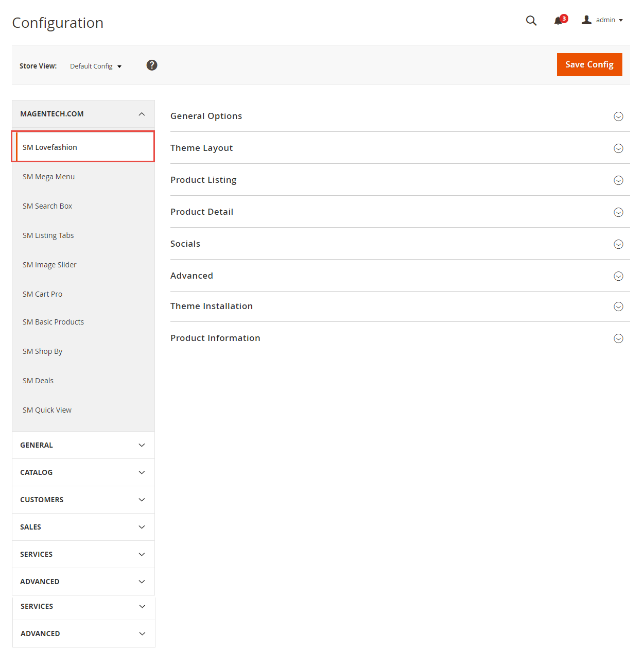The width and height of the screenshot is (644, 648).
Task: Expand Product Information circle arrow icon
Action: click(619, 338)
